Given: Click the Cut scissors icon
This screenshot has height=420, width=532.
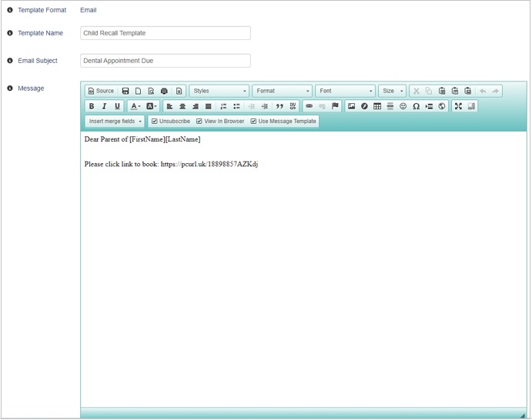Looking at the screenshot, I should tap(417, 91).
